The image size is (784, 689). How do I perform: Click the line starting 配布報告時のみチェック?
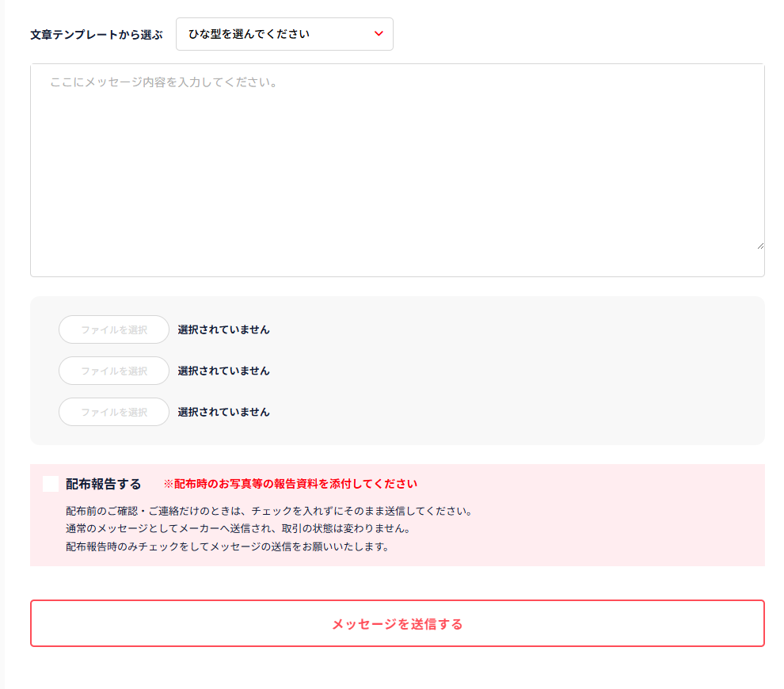pos(227,546)
